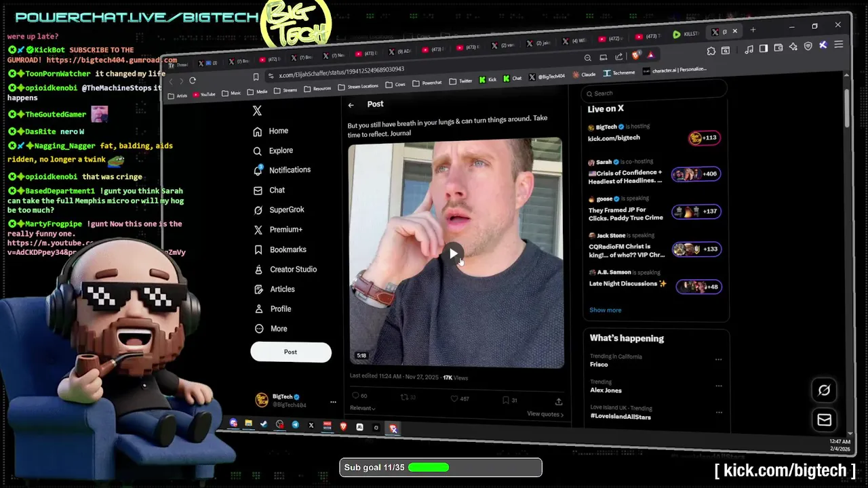Open Notifications in X sidebar

coord(281,170)
